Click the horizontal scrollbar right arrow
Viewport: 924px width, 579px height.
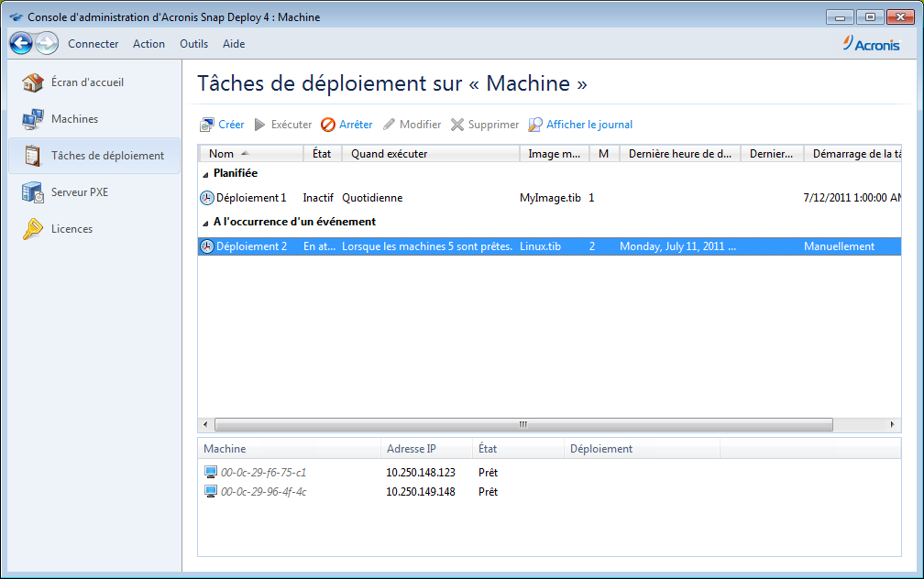[x=892, y=424]
